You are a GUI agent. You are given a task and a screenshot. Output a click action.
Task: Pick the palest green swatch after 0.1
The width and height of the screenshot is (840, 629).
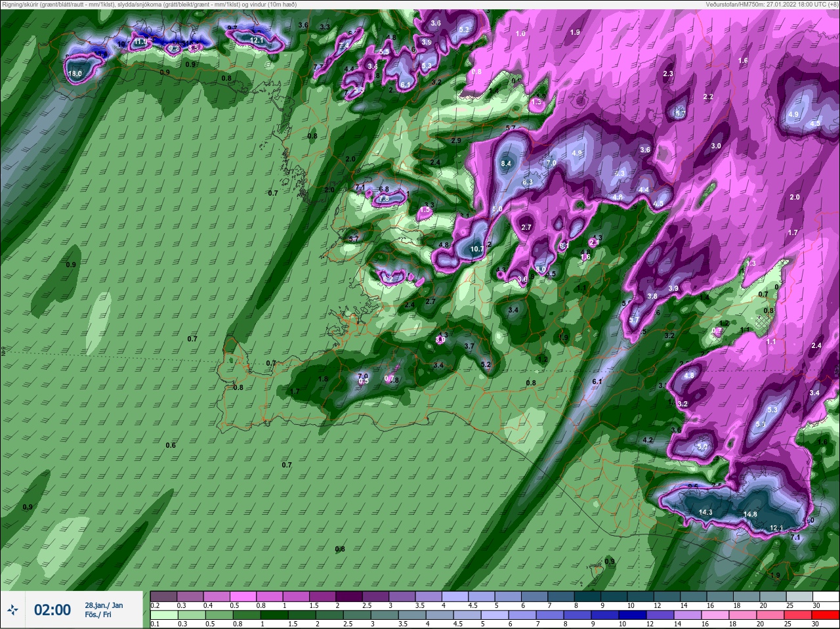164,615
